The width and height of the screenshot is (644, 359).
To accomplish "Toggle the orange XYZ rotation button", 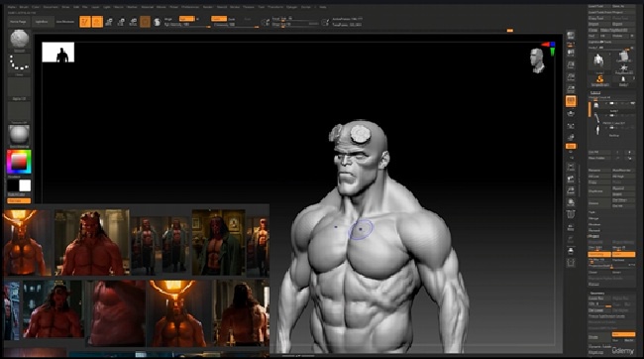I will pos(571,146).
